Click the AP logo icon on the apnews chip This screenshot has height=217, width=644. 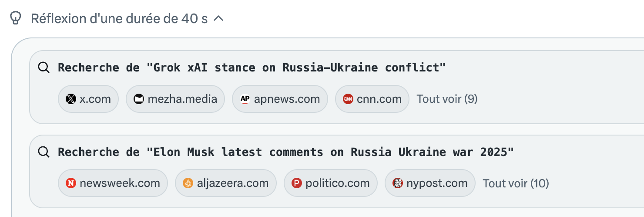245,99
